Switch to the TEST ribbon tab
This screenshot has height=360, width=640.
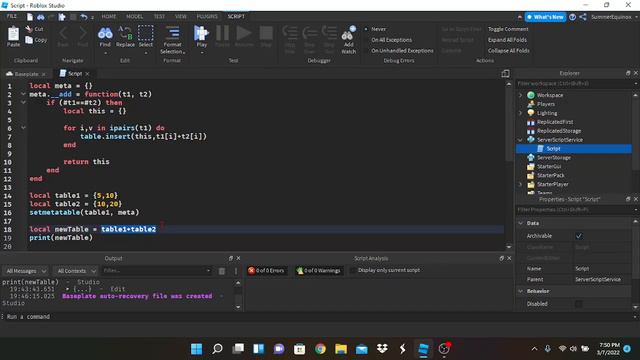point(159,17)
